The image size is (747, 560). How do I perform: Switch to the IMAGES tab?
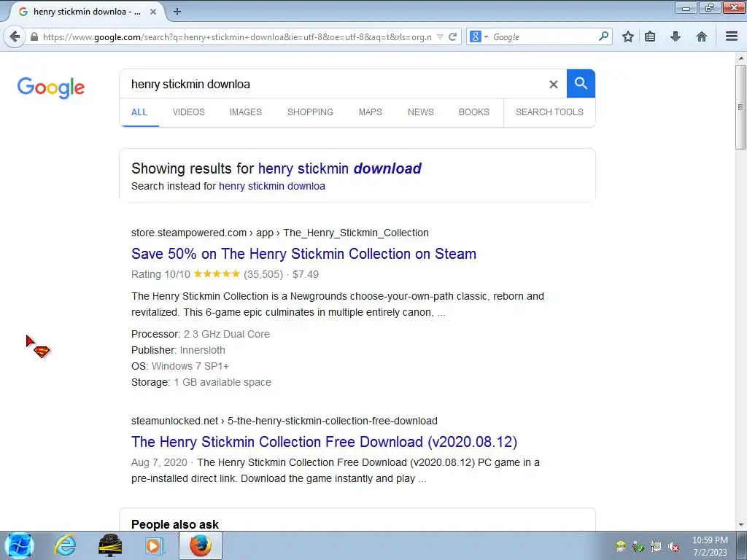click(245, 112)
